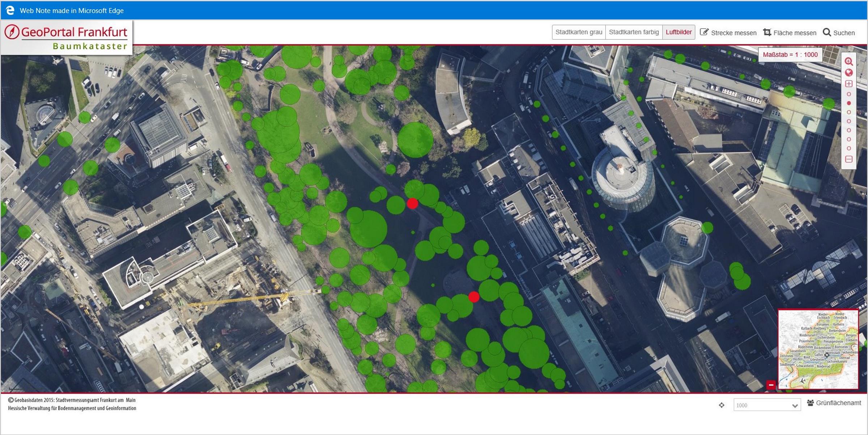The image size is (868, 435).
Task: Click the zoom-box magnifier tool
Action: tap(849, 61)
